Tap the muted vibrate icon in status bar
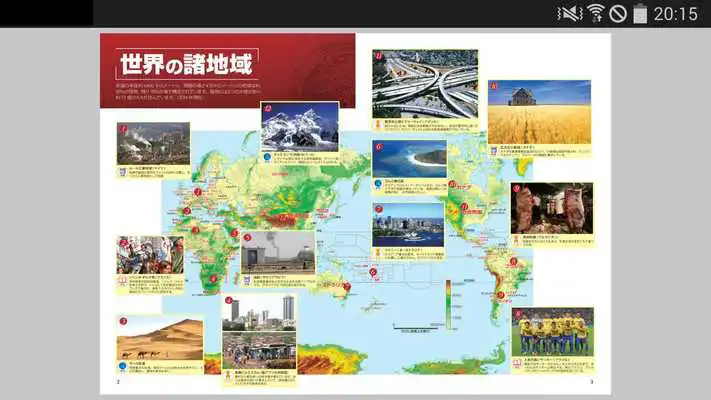The height and width of the screenshot is (400, 711). [x=569, y=13]
